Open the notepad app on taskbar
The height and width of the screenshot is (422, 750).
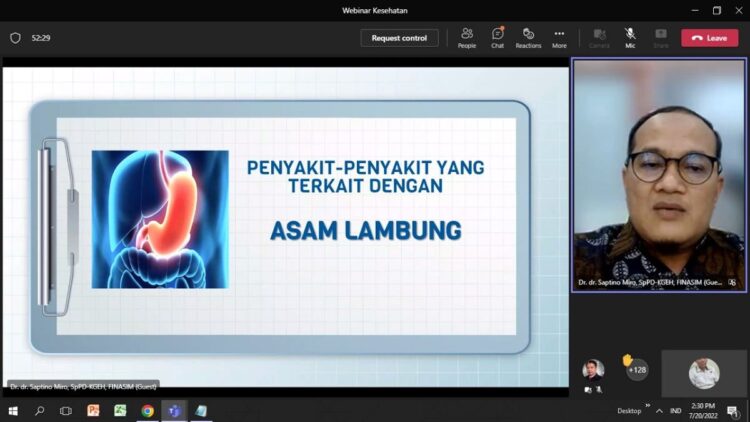[x=201, y=411]
